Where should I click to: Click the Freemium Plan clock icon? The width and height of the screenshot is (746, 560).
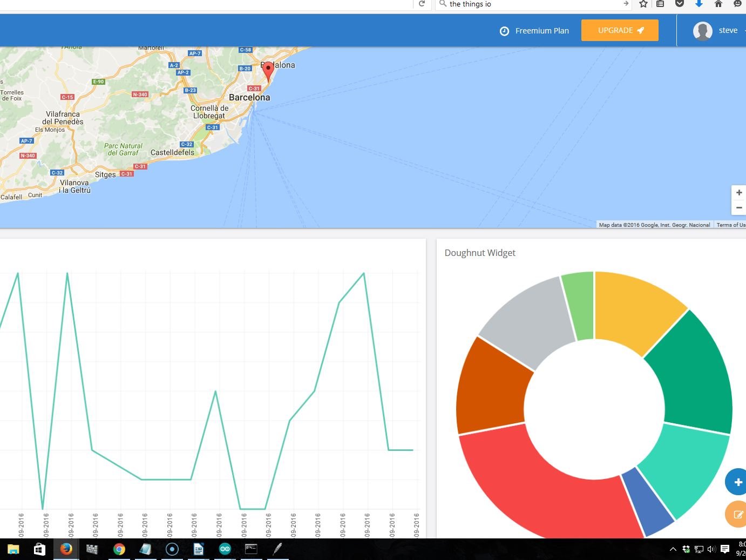click(505, 31)
